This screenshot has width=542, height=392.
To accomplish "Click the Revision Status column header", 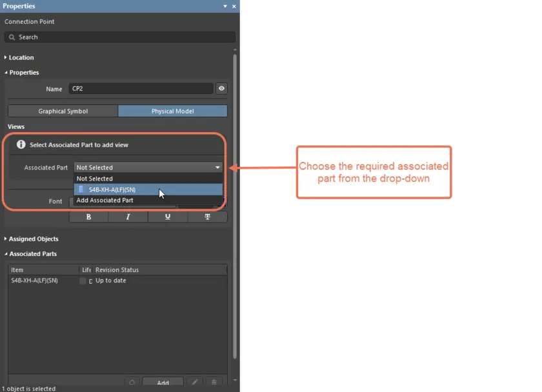I will [160, 269].
